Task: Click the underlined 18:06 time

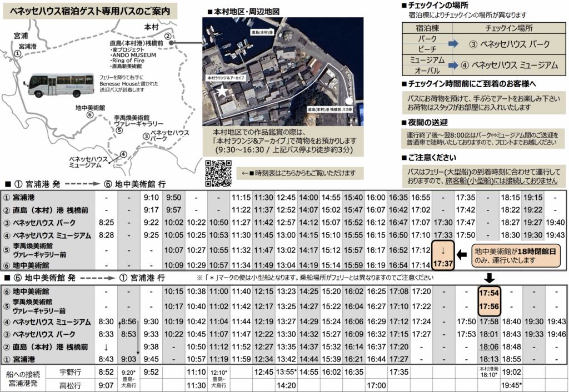Action: pos(489,346)
